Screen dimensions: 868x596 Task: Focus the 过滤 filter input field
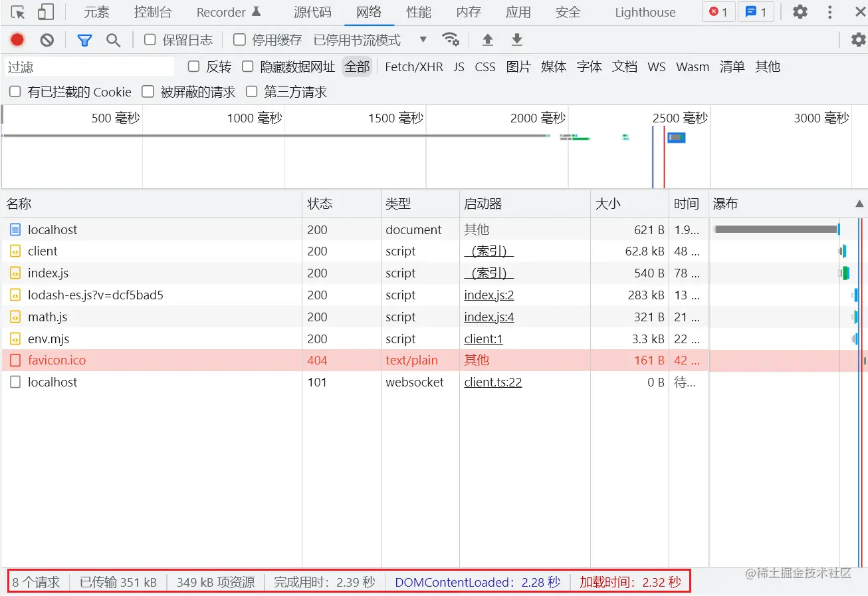(90, 67)
